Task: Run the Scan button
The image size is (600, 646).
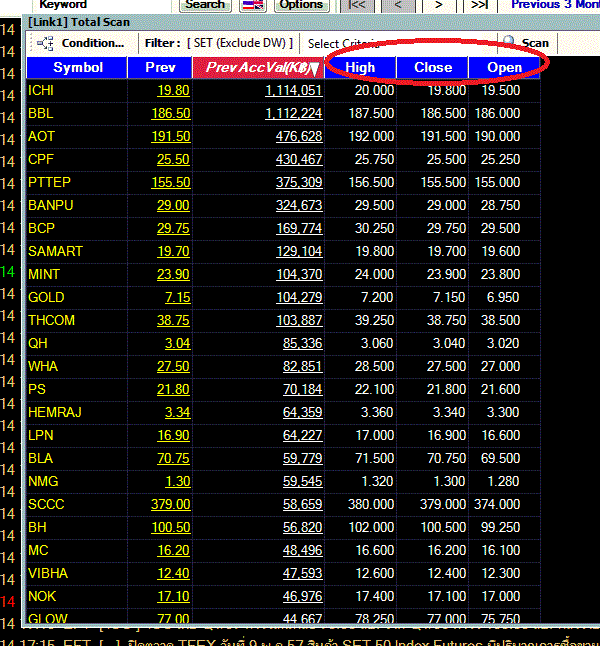Action: pos(535,43)
